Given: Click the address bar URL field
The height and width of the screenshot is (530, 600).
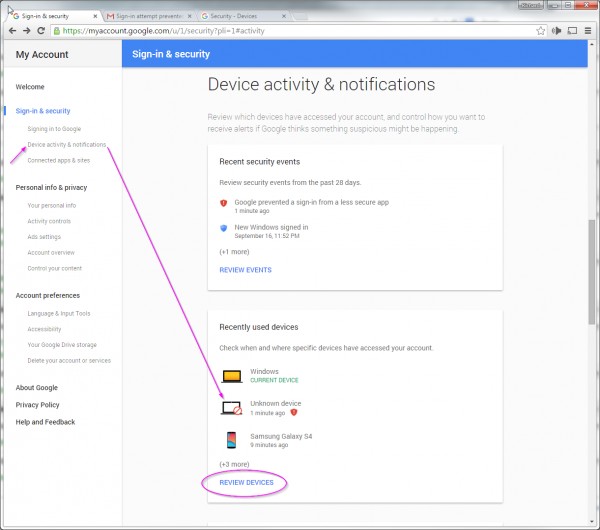Looking at the screenshot, I should point(298,31).
